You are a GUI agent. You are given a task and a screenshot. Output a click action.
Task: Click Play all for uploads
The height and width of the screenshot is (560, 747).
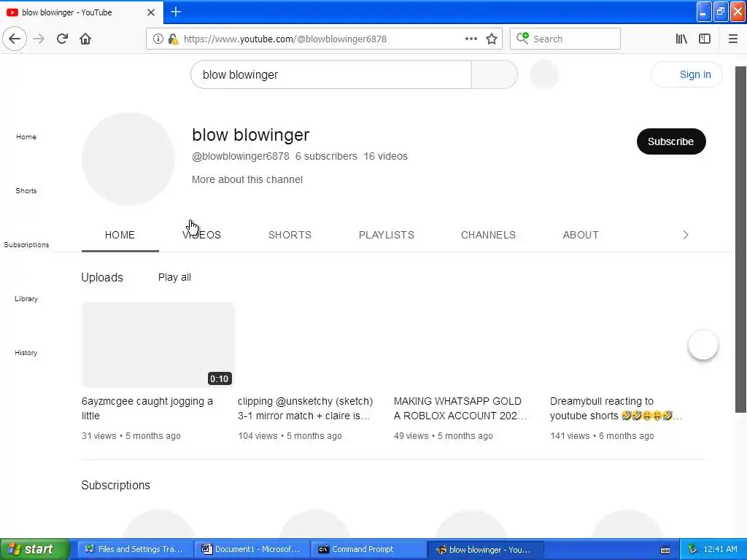tap(174, 277)
